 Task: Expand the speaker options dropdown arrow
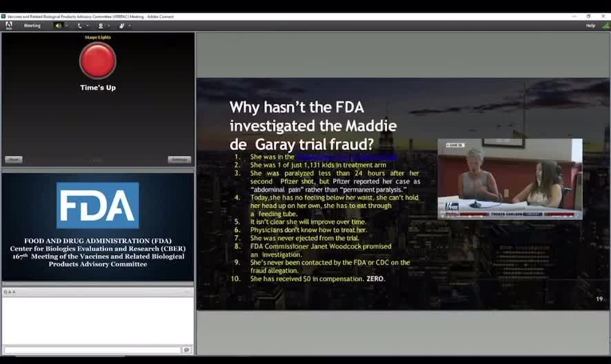[x=67, y=26]
